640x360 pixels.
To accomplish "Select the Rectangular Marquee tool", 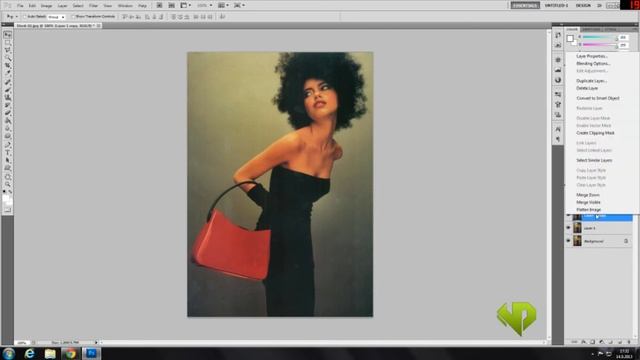I will [7, 42].
